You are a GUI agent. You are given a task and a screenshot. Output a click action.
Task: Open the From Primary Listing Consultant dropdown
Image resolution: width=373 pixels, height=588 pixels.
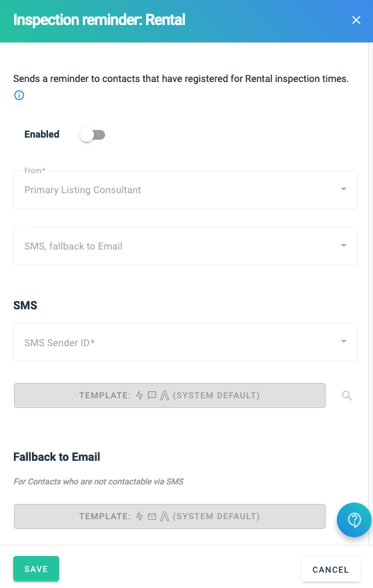pyautogui.click(x=185, y=190)
